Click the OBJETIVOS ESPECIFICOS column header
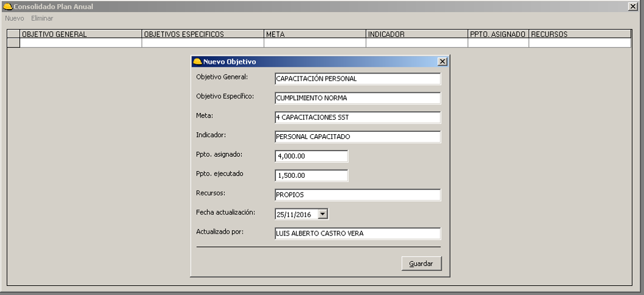The image size is (644, 295). [x=202, y=35]
